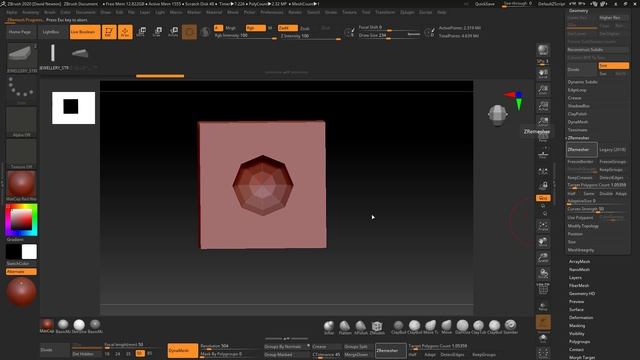Select the ZModeler brush
Image resolution: width=640 pixels, height=360 pixels.
[377, 326]
